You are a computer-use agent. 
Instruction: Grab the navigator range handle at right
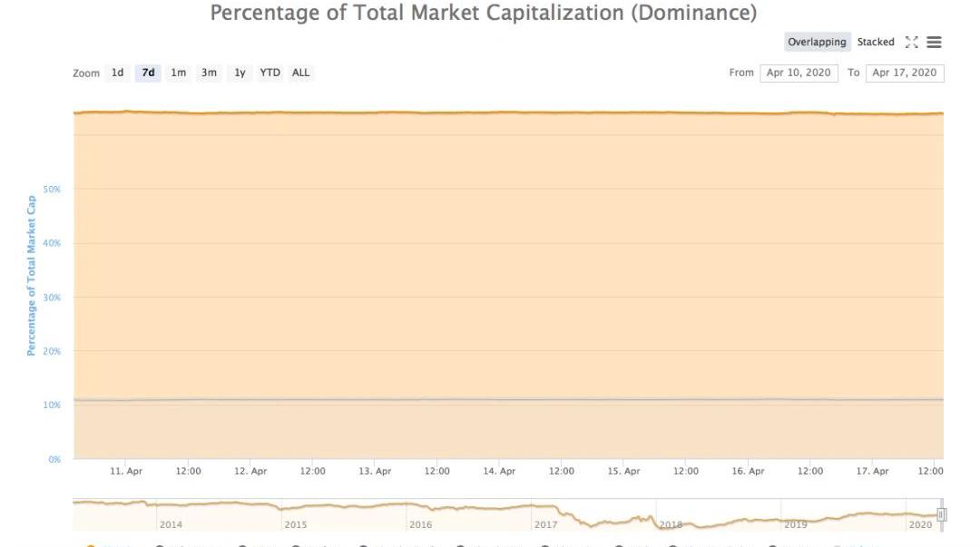pos(942,515)
